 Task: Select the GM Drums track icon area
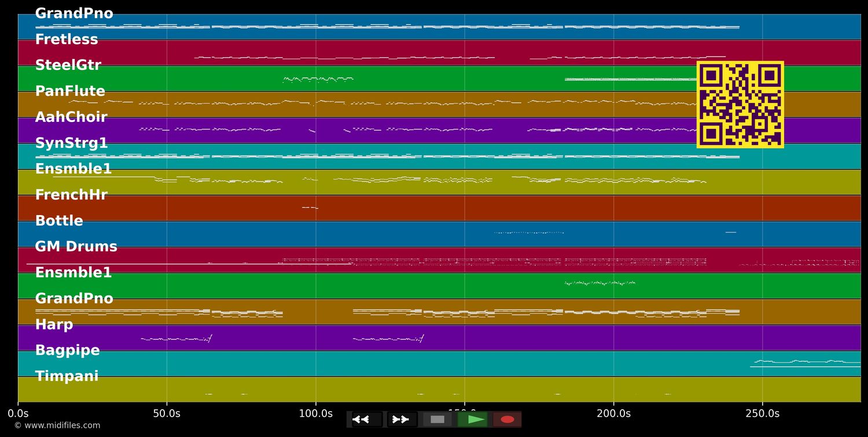coord(76,246)
